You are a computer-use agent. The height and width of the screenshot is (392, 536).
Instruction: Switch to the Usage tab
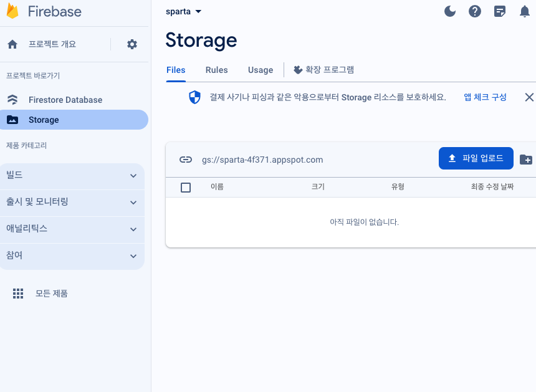point(261,70)
